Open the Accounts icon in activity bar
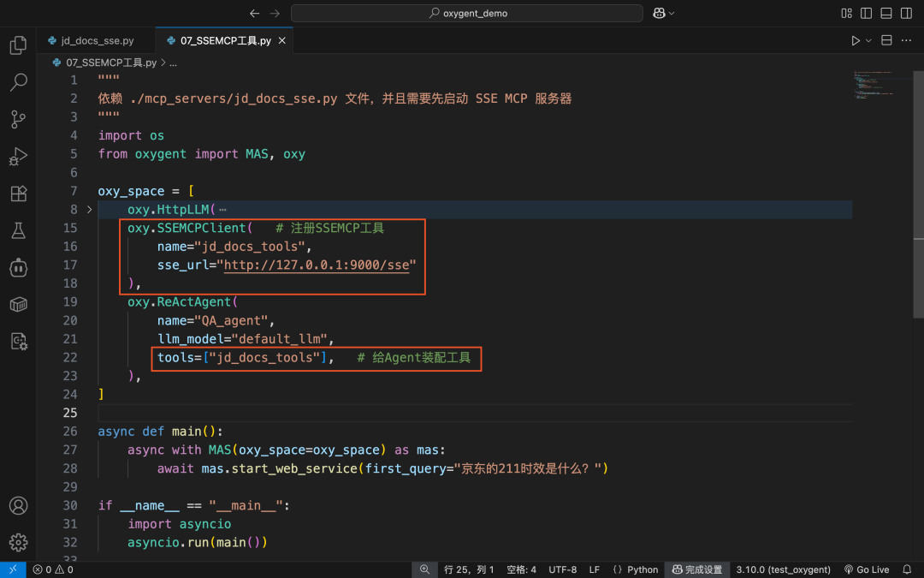This screenshot has height=578, width=924. pos(18,505)
